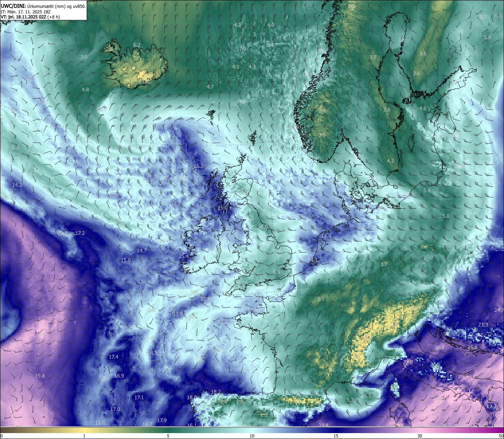Viewport: 504px width, 439px height.
Task: Click the '15.4' value over western Ireland
Action: (184, 256)
